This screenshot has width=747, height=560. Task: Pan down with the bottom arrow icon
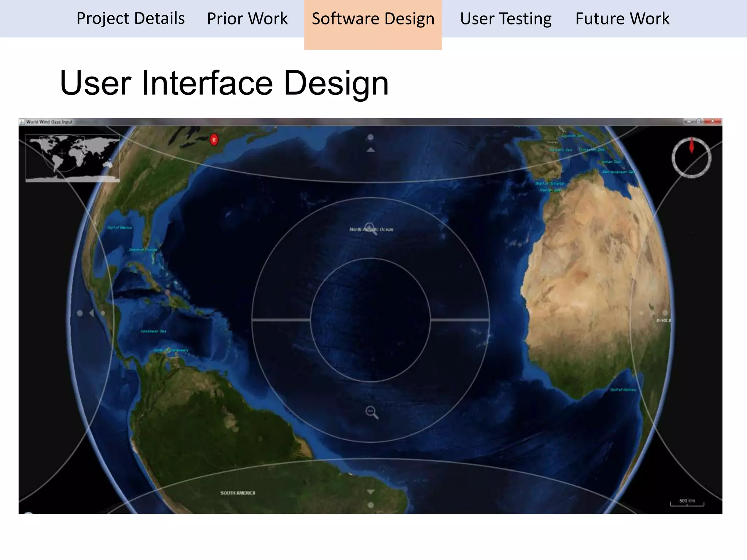tap(371, 492)
